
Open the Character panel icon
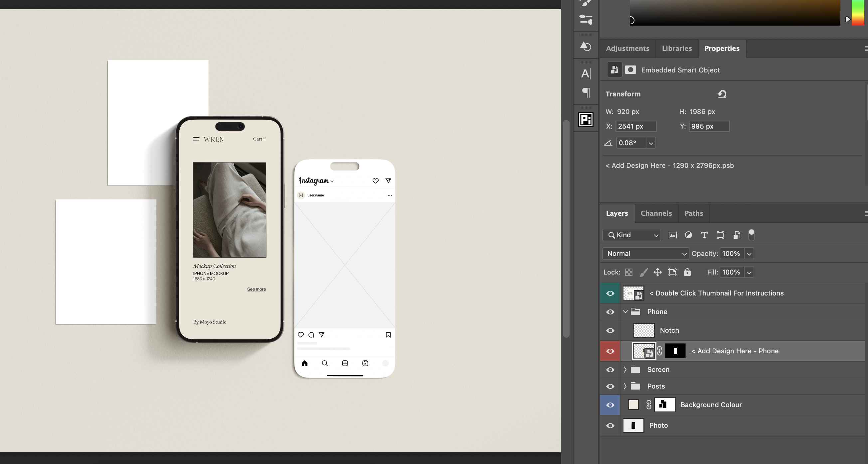(x=586, y=74)
